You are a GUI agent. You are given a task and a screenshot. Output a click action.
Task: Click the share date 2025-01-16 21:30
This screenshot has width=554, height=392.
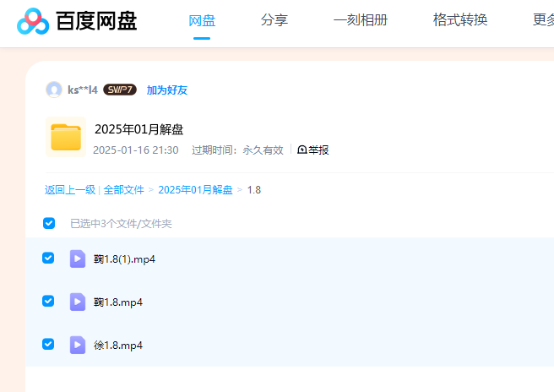pos(136,150)
